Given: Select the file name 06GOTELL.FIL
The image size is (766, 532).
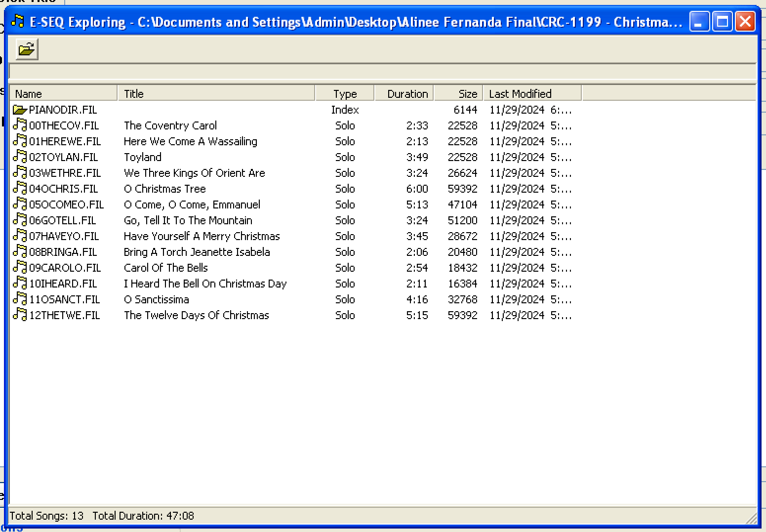Looking at the screenshot, I should [62, 220].
